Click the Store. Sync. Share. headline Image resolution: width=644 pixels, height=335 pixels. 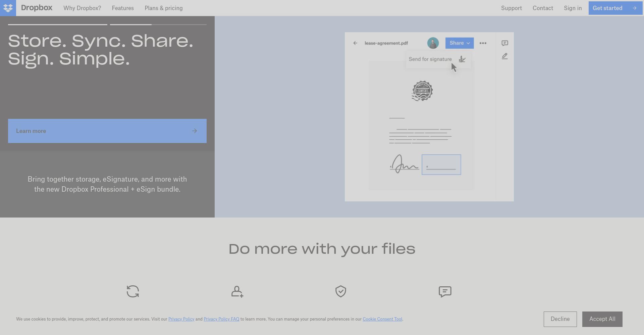click(x=101, y=50)
